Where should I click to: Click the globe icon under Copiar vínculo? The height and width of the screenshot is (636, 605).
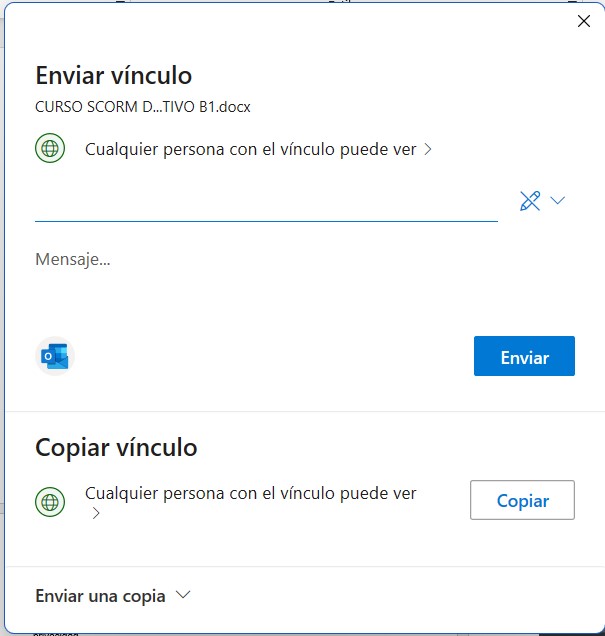50,501
